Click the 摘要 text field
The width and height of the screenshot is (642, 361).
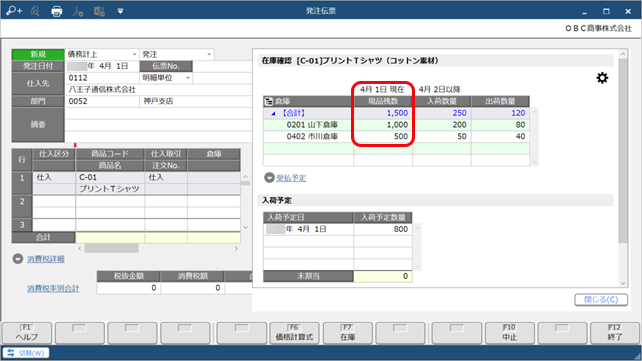(158, 125)
